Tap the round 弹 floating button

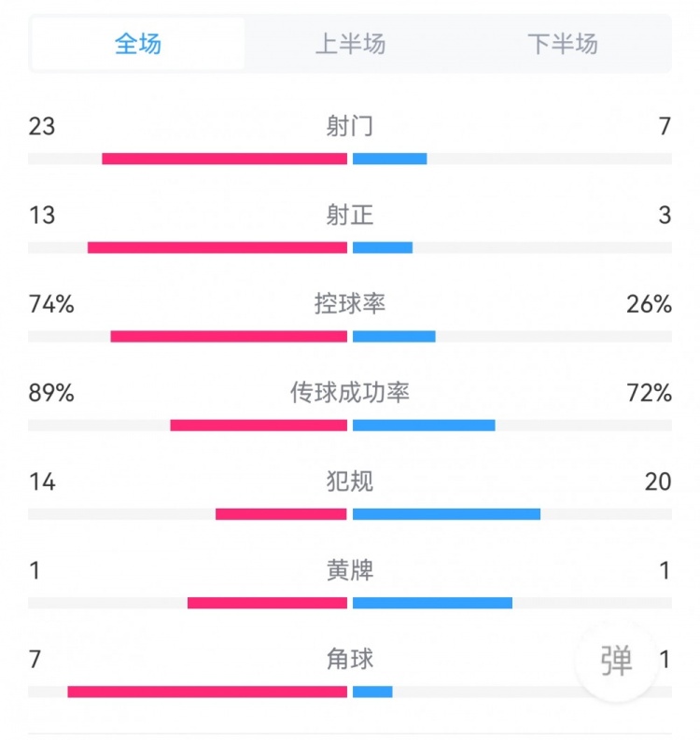pyautogui.click(x=616, y=661)
